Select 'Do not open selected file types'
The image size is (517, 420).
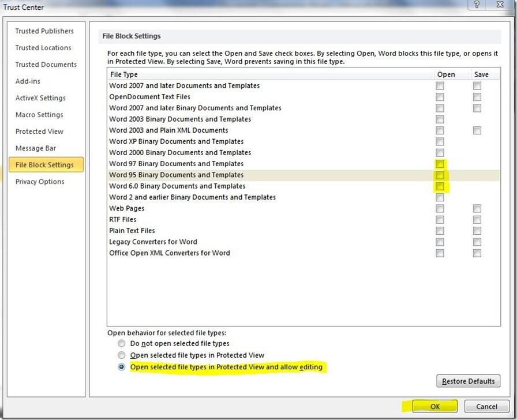click(122, 344)
